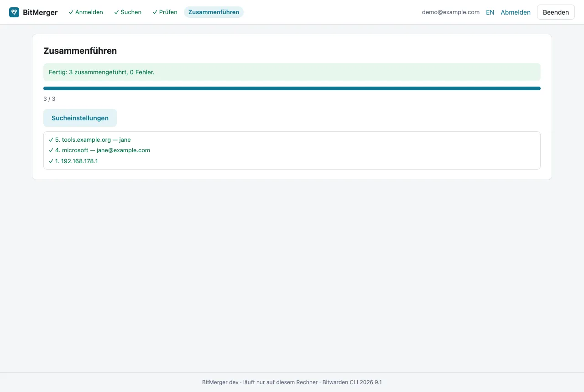Open the Suchen step

pyautogui.click(x=128, y=12)
